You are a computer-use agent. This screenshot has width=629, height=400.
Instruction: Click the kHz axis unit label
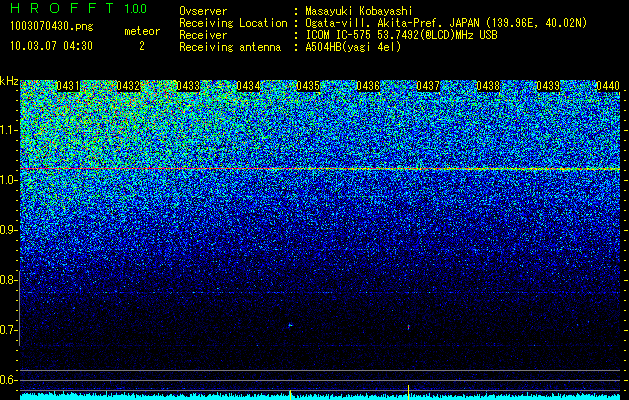pos(9,81)
